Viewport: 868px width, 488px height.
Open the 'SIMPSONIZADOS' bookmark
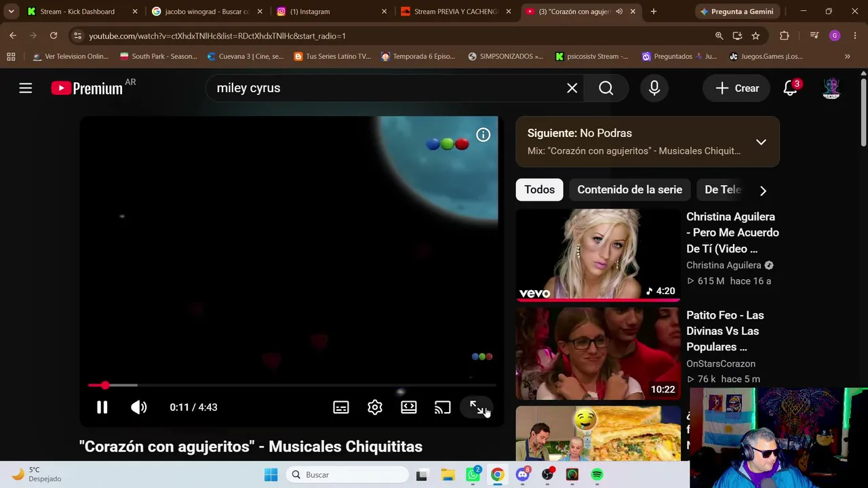(x=506, y=56)
